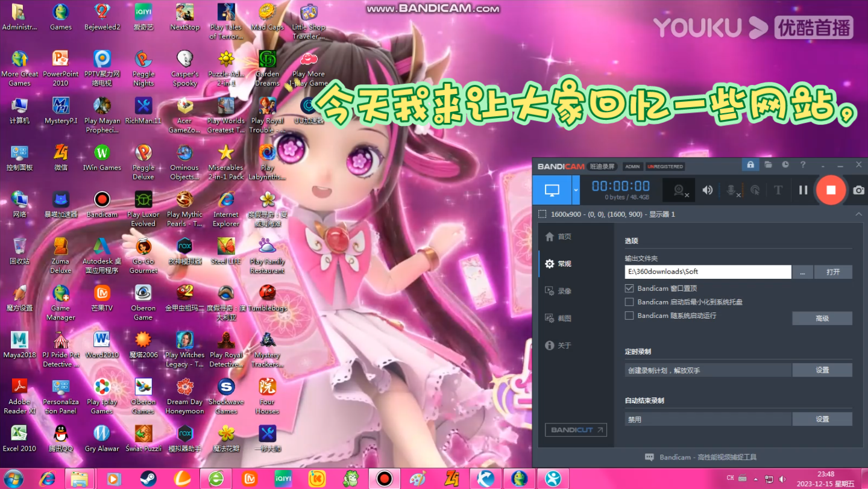Viewport: 868px width, 489px height.
Task: Open the 截图 image tab in Bandicam
Action: coord(558,318)
